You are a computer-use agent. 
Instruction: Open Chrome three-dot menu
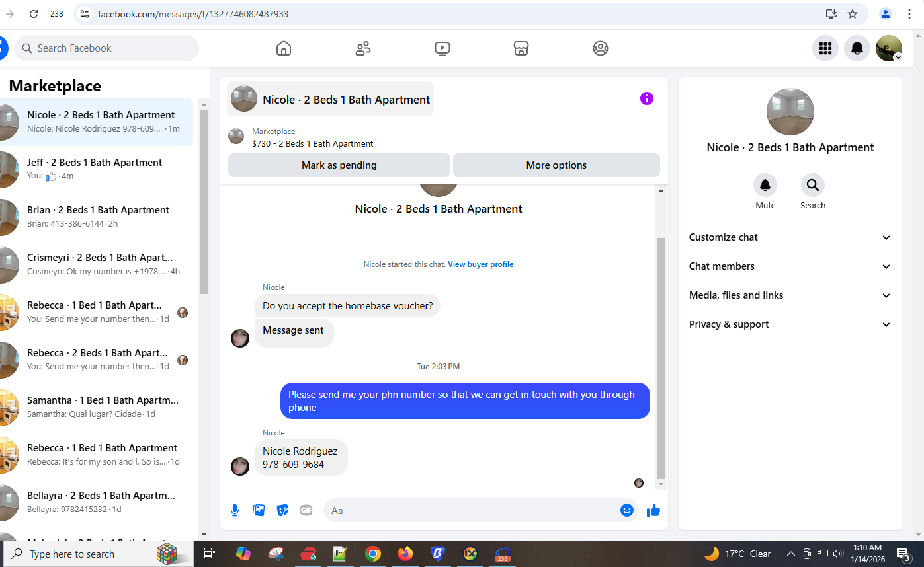tap(909, 14)
